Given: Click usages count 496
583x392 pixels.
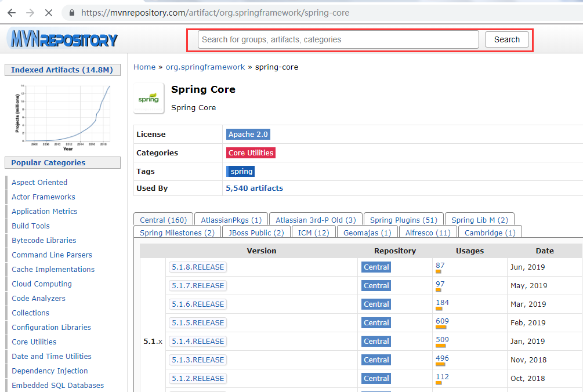Looking at the screenshot, I should pos(442,358).
